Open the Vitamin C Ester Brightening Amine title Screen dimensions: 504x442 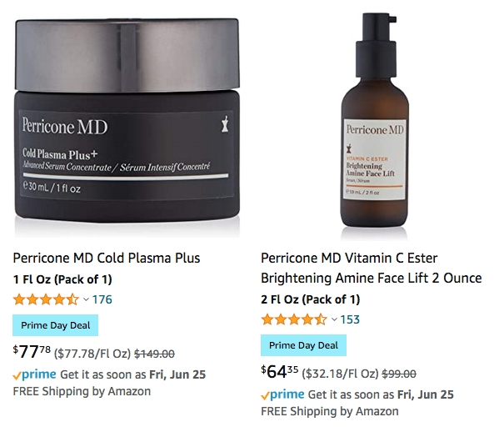[372, 268]
